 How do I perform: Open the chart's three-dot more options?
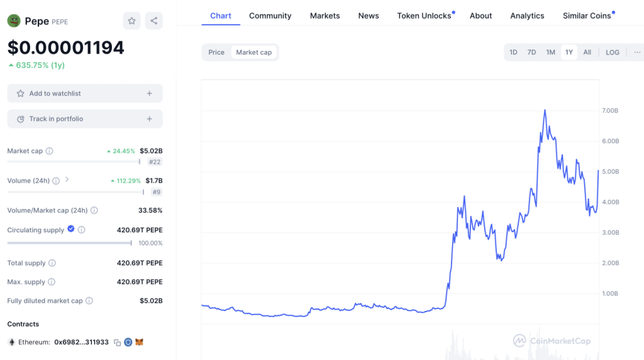[637, 52]
